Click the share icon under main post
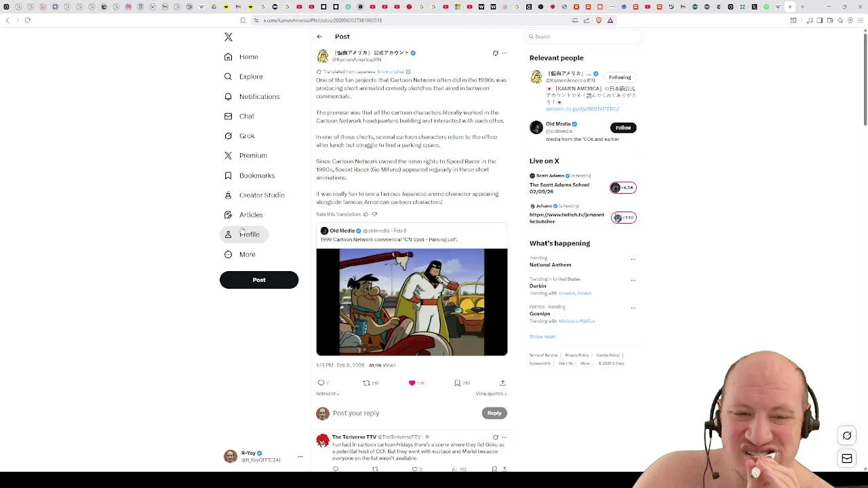The height and width of the screenshot is (488, 868). point(502,383)
